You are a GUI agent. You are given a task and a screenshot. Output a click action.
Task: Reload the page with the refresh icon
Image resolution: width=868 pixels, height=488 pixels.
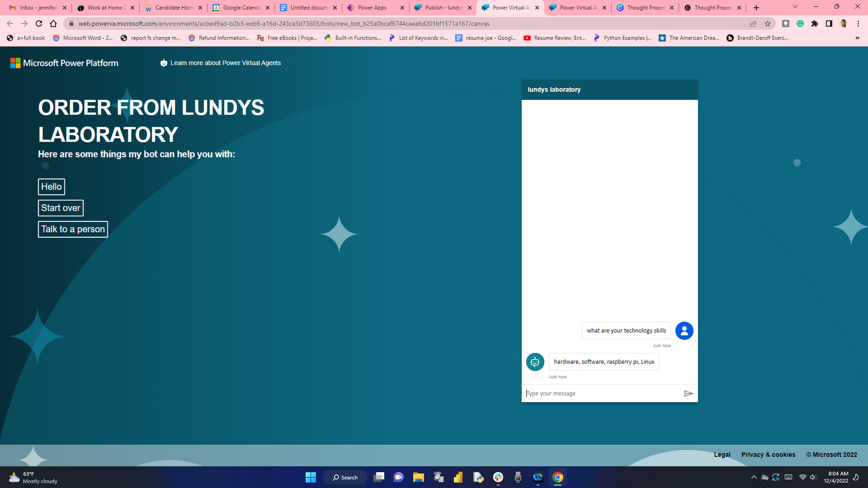tap(38, 24)
